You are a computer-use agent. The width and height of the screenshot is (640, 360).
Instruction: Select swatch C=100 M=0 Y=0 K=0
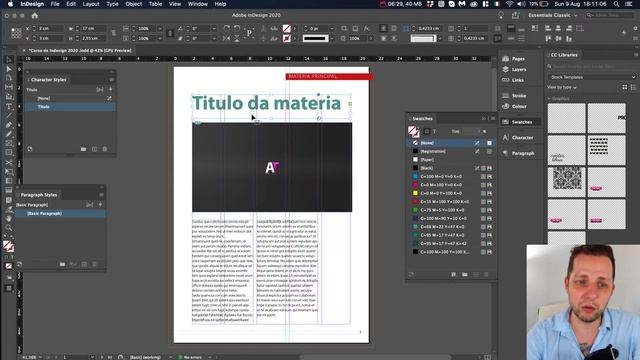[x=451, y=176]
